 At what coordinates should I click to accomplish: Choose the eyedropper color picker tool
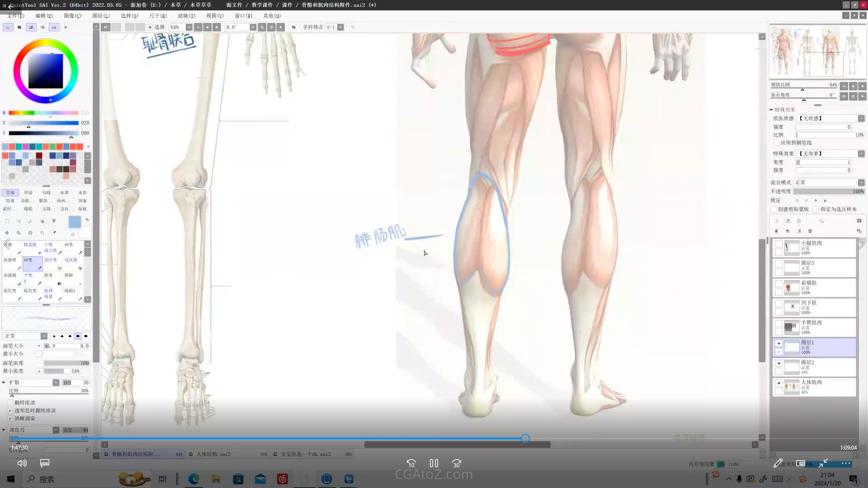pyautogui.click(x=54, y=233)
